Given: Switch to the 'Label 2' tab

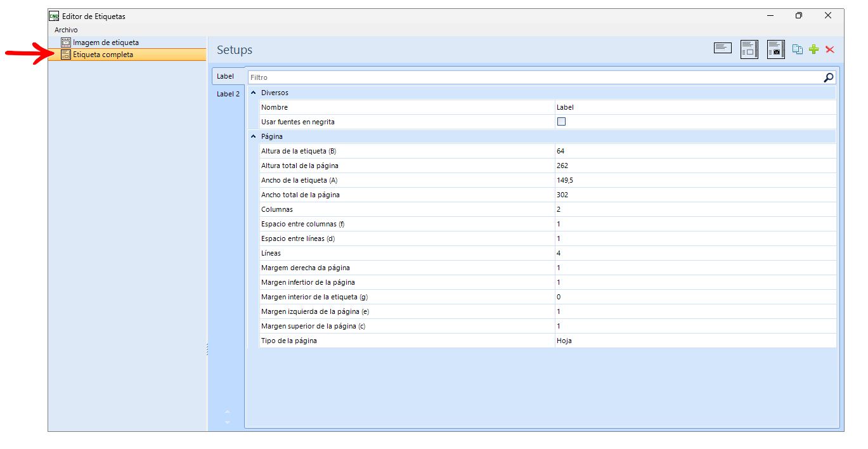Looking at the screenshot, I should click(x=228, y=94).
